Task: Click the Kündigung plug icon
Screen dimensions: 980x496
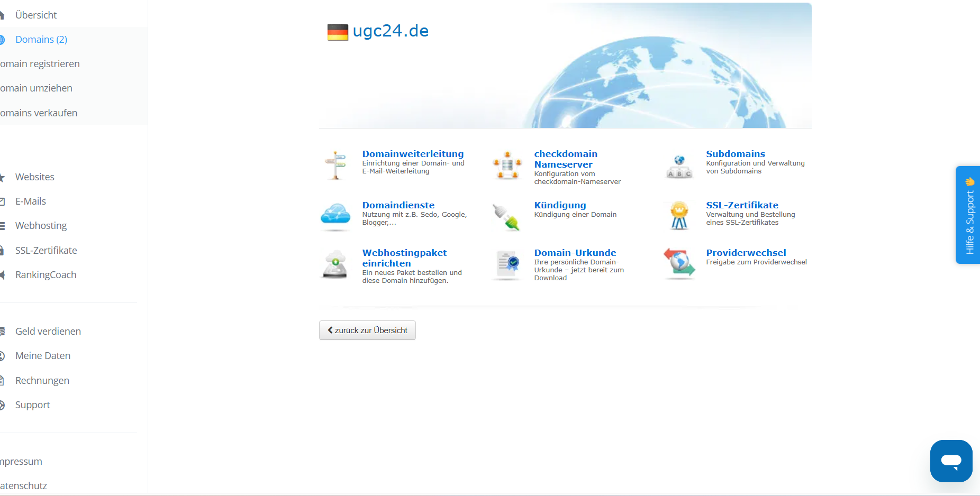Action: click(x=507, y=217)
